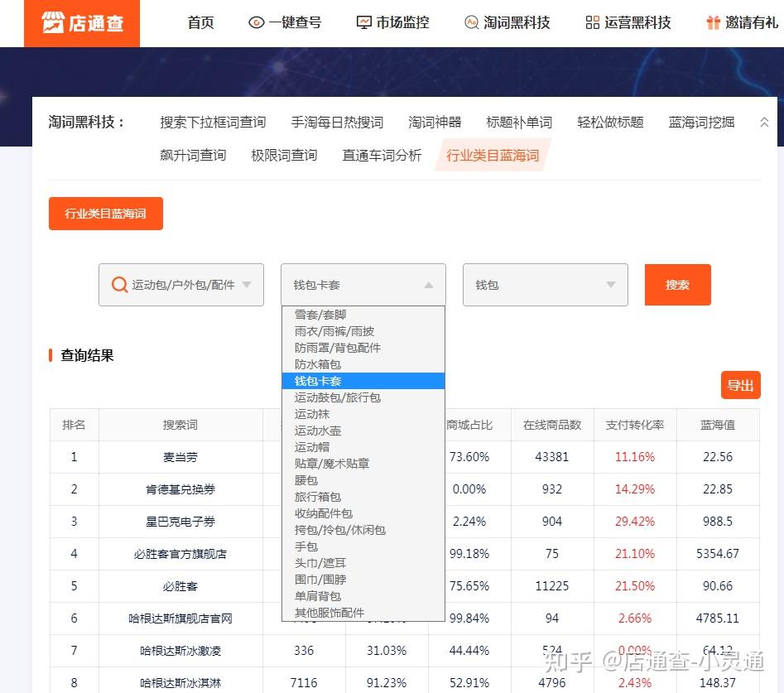The width and height of the screenshot is (784, 693).
Task: Pick the highlighted 钱包卡套 option
Action: pos(363,381)
